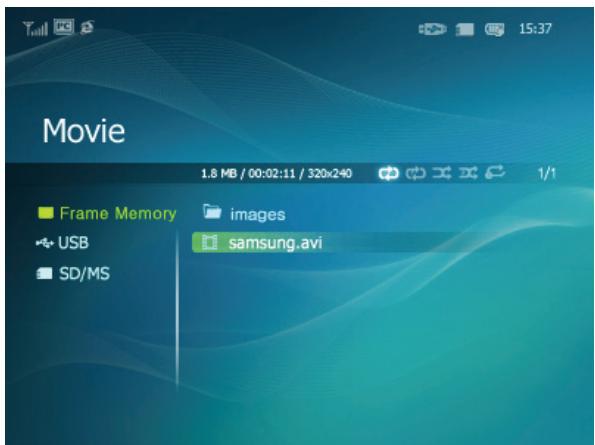Viewport: 595px width, 445px height.
Task: Click the film strip icon beside samsung.avi
Action: point(209,242)
